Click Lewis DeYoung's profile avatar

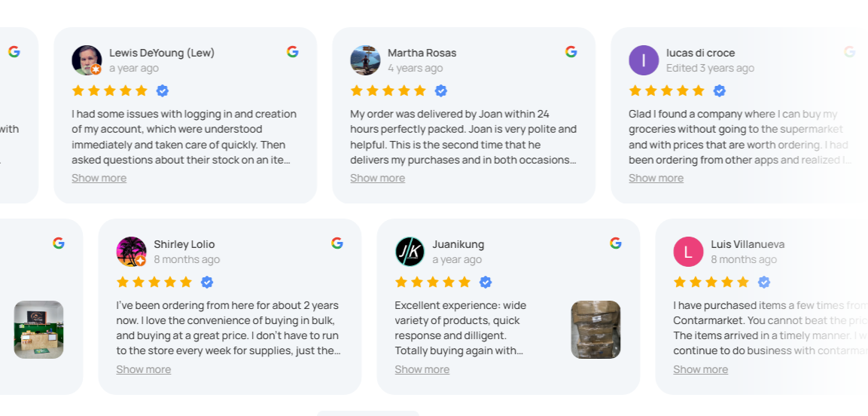point(87,60)
